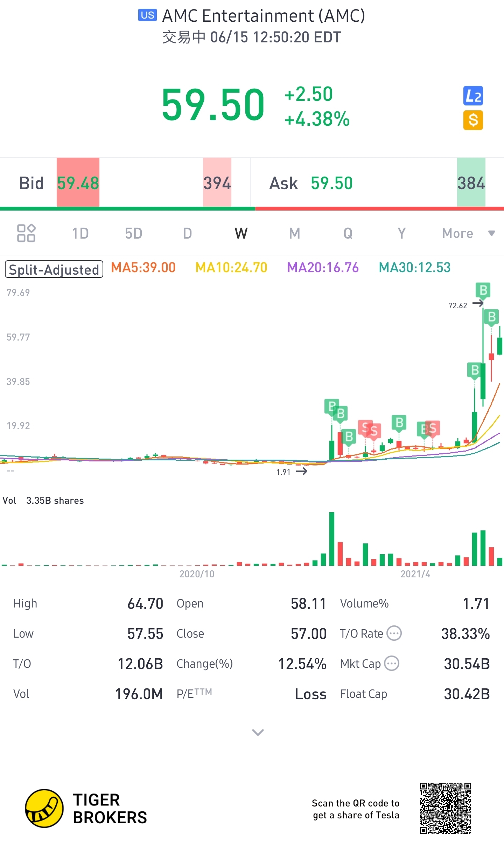Tap the Change(%) value 12.54%
The image size is (504, 865).
tap(302, 664)
